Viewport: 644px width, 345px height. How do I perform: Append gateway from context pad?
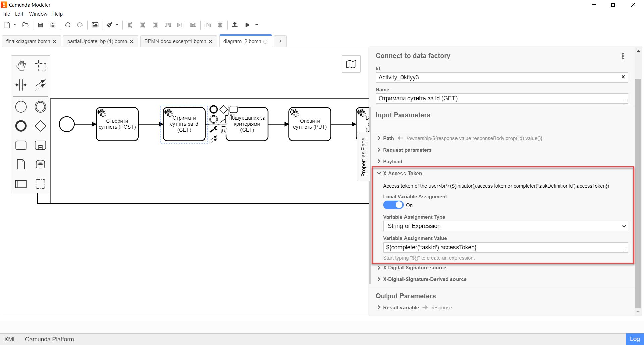223,109
